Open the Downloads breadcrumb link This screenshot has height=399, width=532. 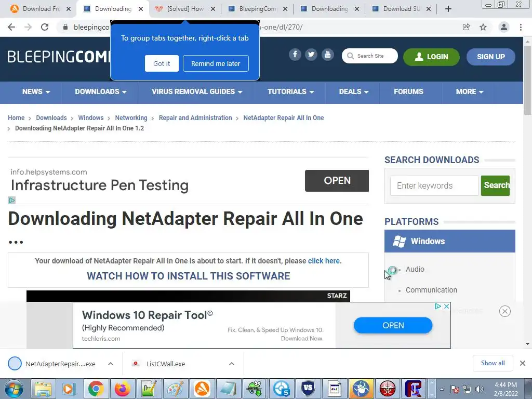pyautogui.click(x=51, y=118)
